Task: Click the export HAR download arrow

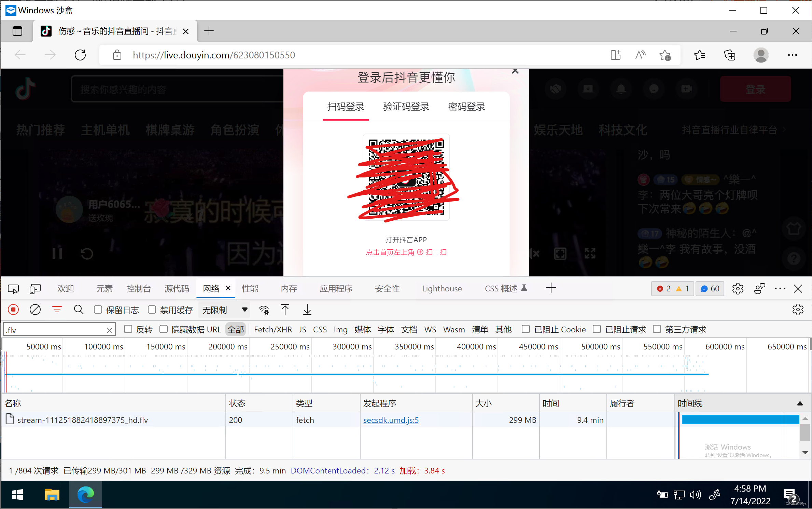Action: pyautogui.click(x=307, y=310)
